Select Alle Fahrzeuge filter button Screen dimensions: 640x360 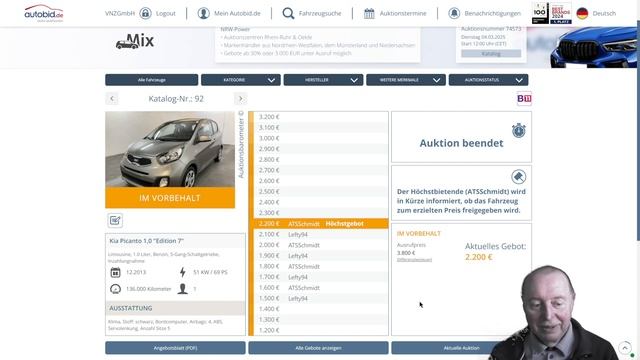[x=151, y=80]
